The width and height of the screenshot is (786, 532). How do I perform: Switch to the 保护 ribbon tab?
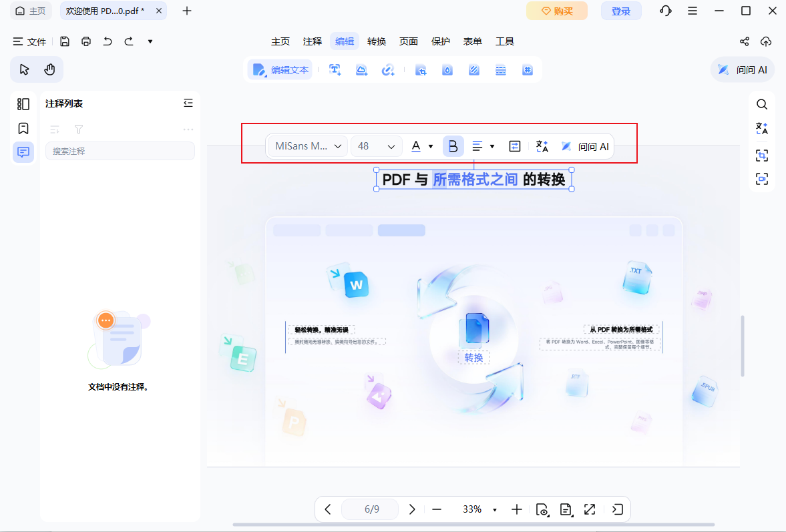(x=441, y=41)
